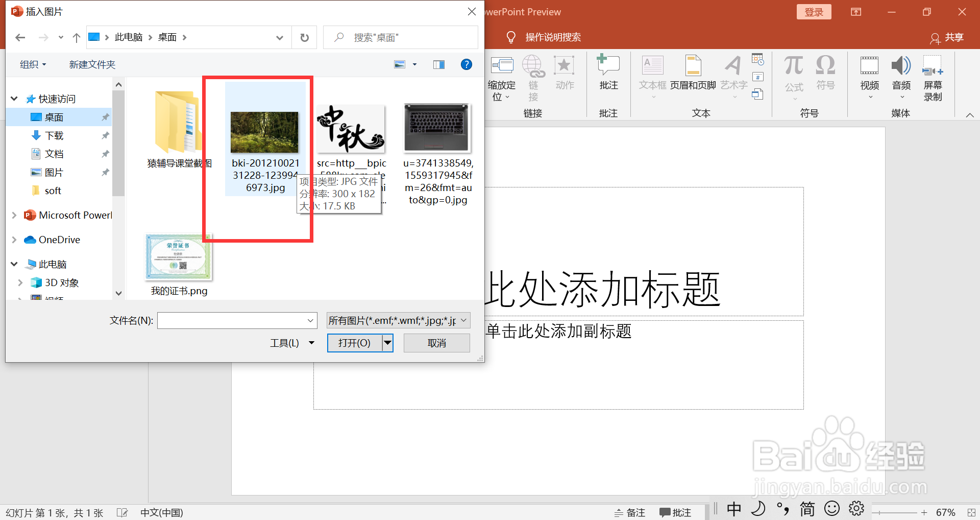
Task: Open 备注 notes pane
Action: [630, 512]
